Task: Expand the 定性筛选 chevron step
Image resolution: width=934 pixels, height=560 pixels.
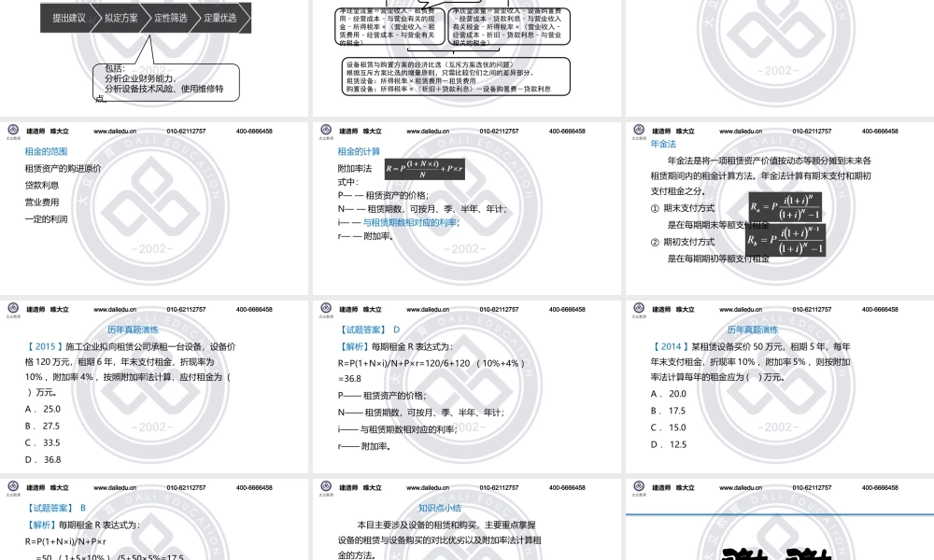Action: coord(169,17)
